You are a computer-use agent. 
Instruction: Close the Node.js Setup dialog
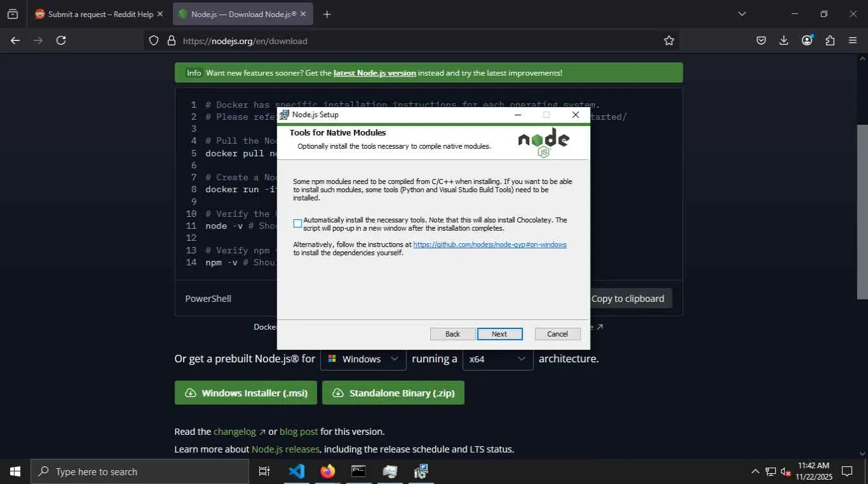pyautogui.click(x=575, y=115)
